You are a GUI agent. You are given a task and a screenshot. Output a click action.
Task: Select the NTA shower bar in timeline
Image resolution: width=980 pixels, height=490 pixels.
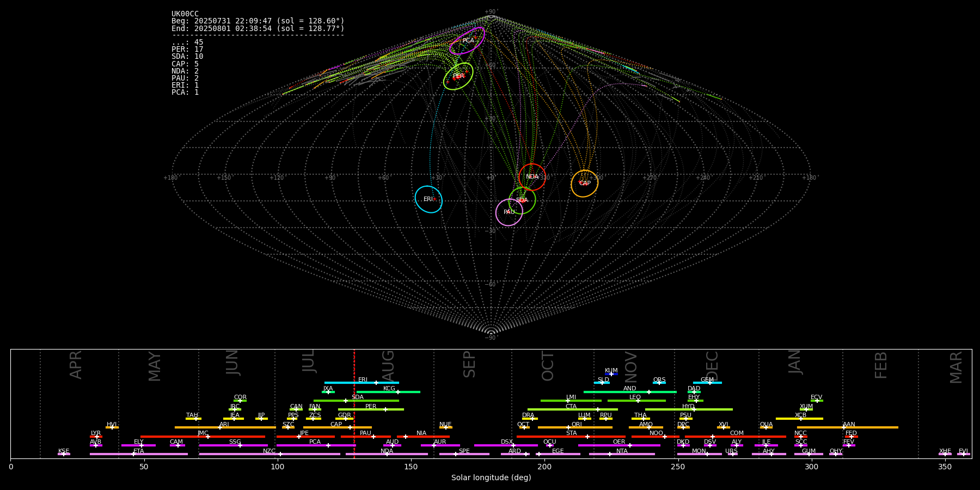622,454
